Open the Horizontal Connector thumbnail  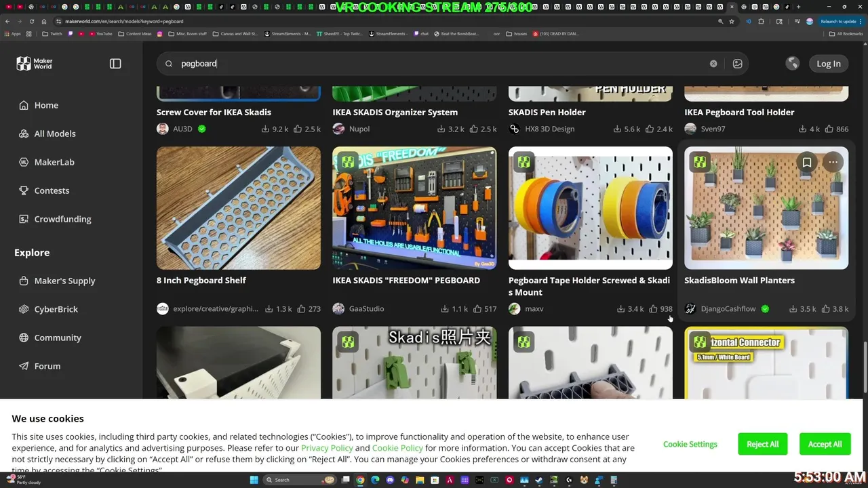click(766, 363)
